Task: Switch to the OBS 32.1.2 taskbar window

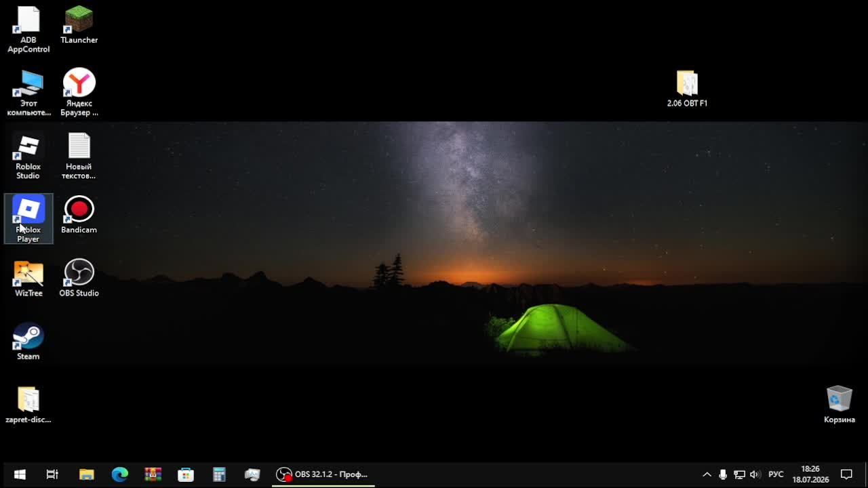Action: coord(323,474)
